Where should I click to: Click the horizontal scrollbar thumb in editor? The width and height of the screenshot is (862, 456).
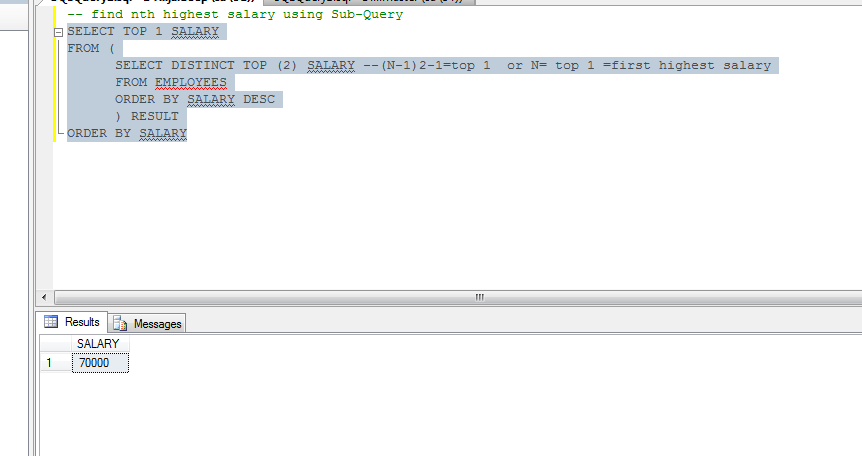(479, 298)
